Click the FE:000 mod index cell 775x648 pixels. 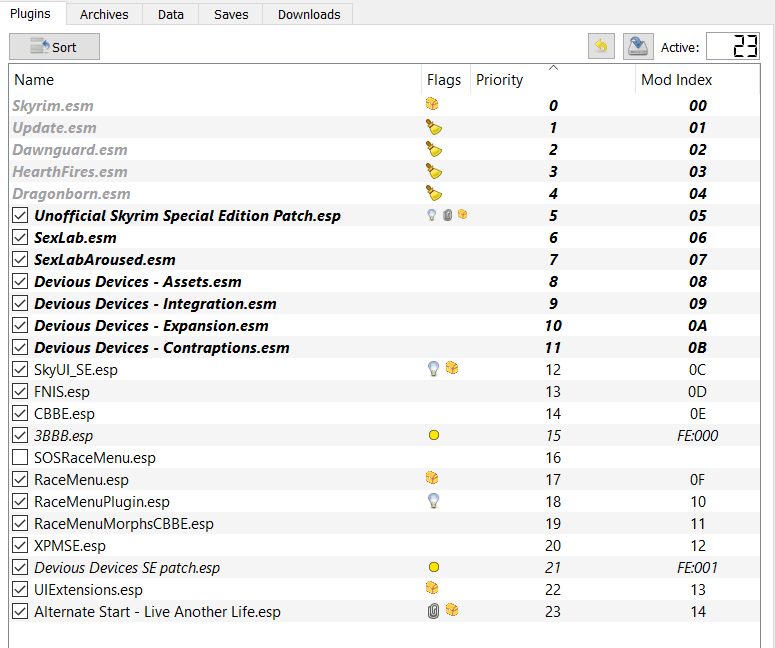tap(697, 435)
